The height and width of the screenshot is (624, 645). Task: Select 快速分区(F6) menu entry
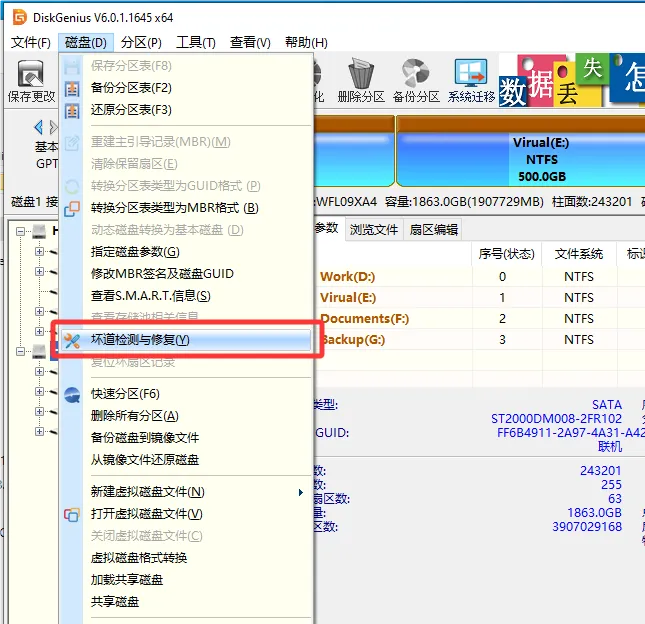click(x=186, y=394)
